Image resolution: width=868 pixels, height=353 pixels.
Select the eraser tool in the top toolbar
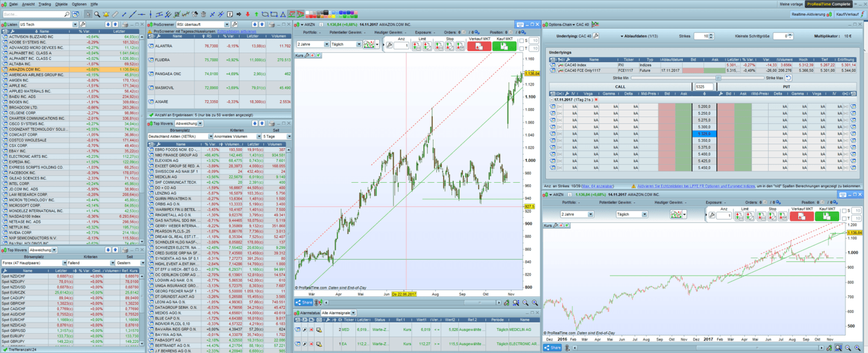click(x=194, y=14)
